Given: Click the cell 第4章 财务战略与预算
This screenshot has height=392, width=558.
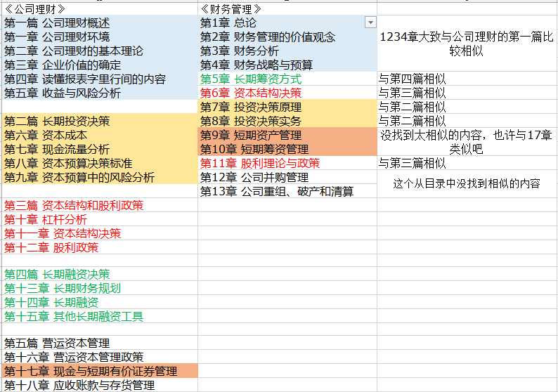Looking at the screenshot, I should pyautogui.click(x=287, y=65).
